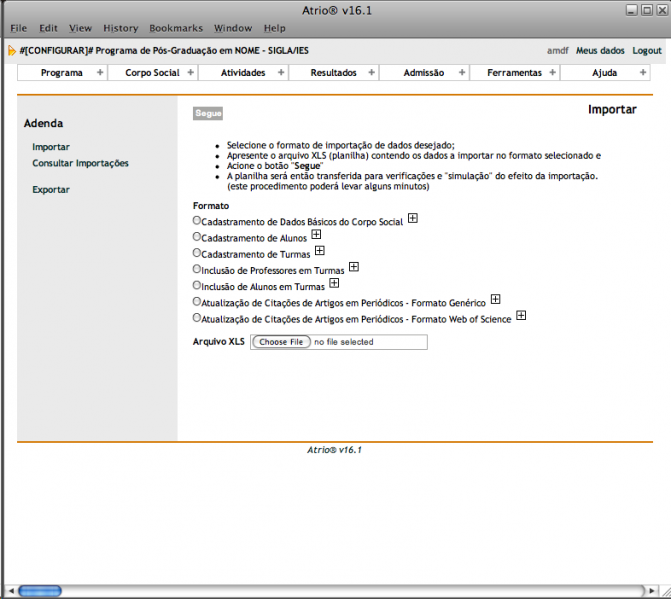Open Consultar Importações link in sidebar
The height and width of the screenshot is (599, 671).
pyautogui.click(x=80, y=163)
